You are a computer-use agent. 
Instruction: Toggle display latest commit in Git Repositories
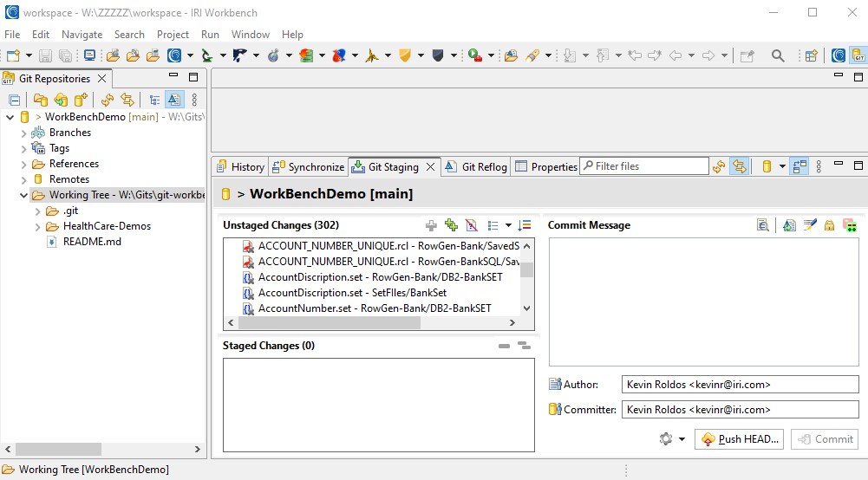click(x=173, y=101)
